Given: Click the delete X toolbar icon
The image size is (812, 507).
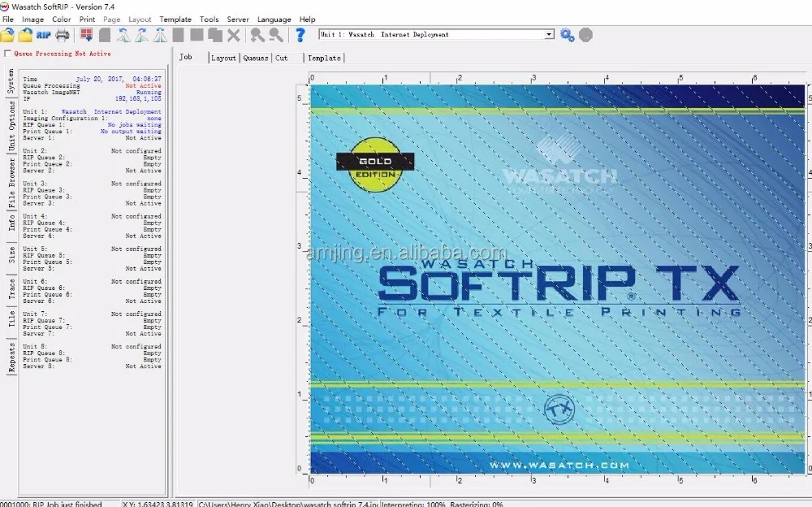Looking at the screenshot, I should click(x=233, y=35).
